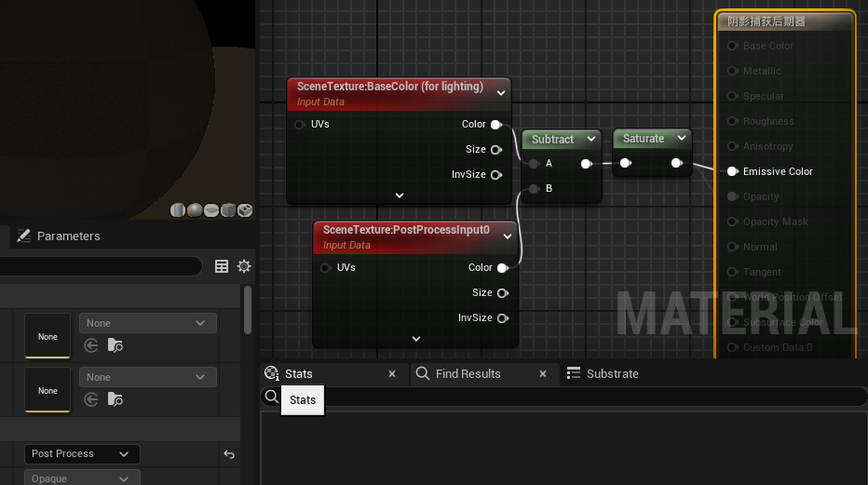Viewport: 868px width, 485px height.
Task: Click the second None texture thumbnail
Action: [x=47, y=390]
